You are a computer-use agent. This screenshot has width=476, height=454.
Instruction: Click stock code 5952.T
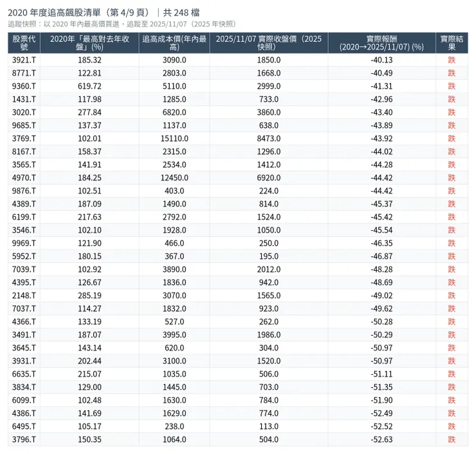pos(24,256)
